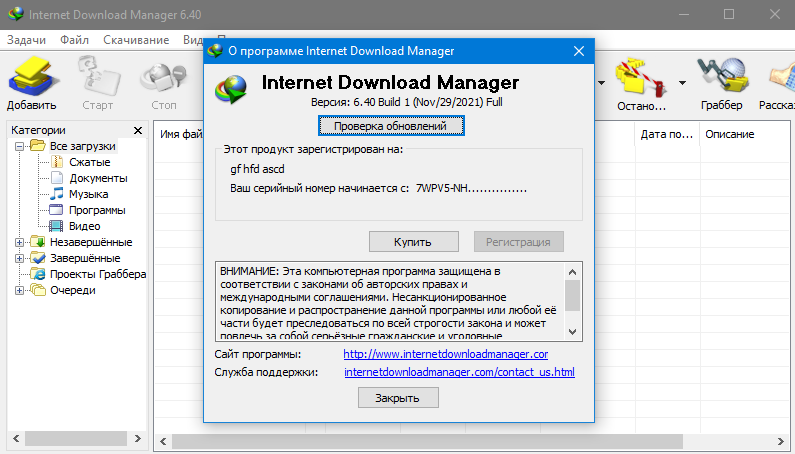The width and height of the screenshot is (795, 454).
Task: Click the Купить button
Action: tap(414, 242)
